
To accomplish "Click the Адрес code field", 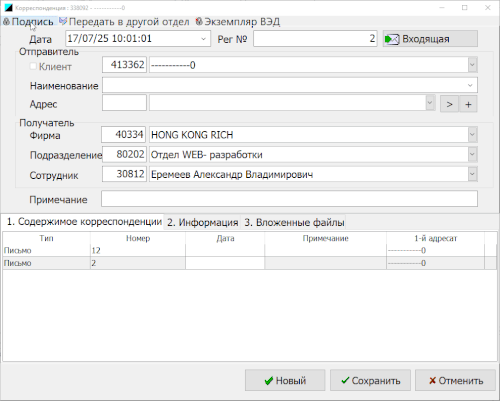I will [124, 103].
